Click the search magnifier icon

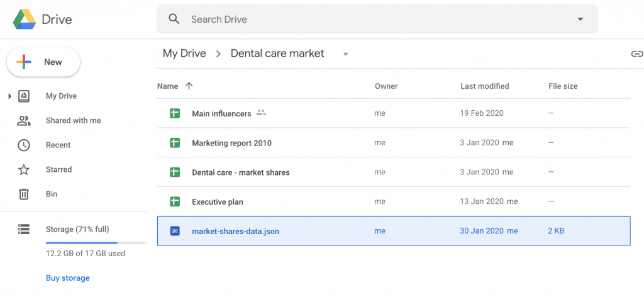174,19
